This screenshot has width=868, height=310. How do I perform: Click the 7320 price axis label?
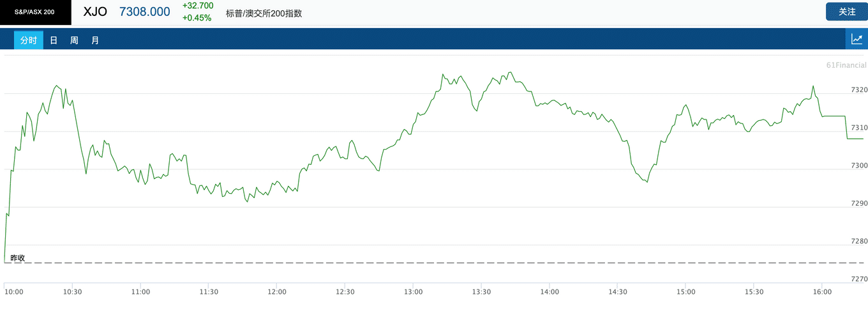click(859, 90)
